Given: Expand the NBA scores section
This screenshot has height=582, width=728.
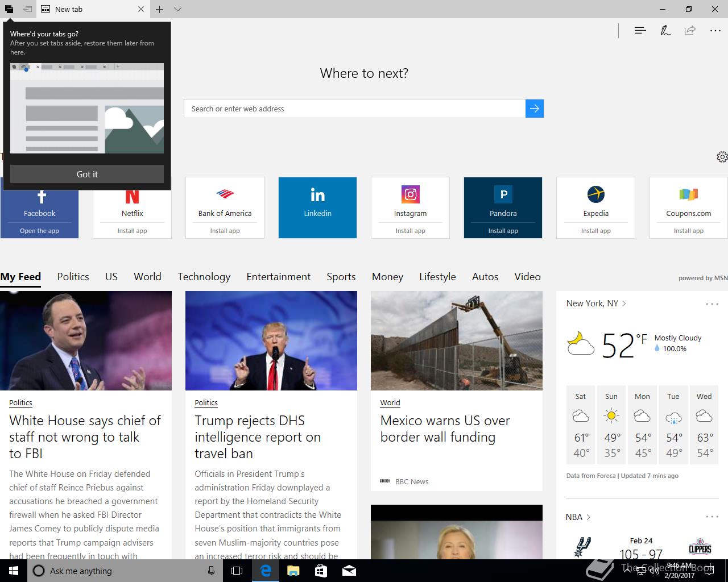Looking at the screenshot, I should [x=578, y=517].
